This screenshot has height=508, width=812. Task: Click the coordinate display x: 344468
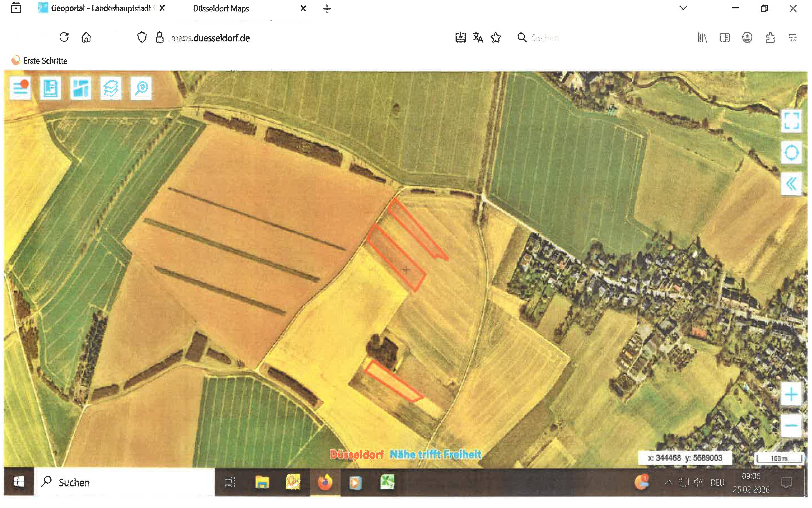685,458
